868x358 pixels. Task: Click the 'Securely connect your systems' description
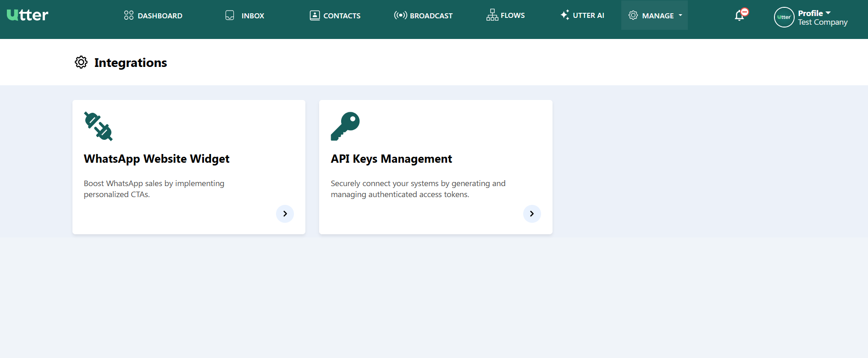click(418, 189)
